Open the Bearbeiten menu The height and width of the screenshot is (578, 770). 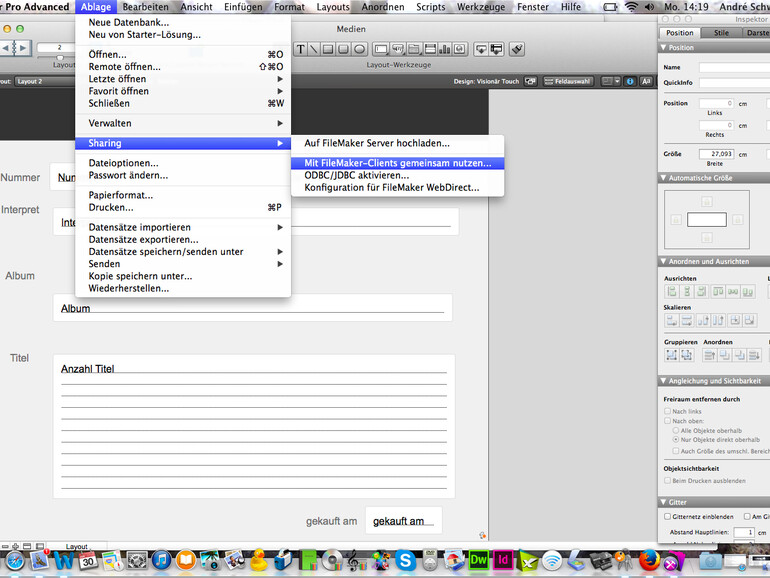(x=145, y=7)
